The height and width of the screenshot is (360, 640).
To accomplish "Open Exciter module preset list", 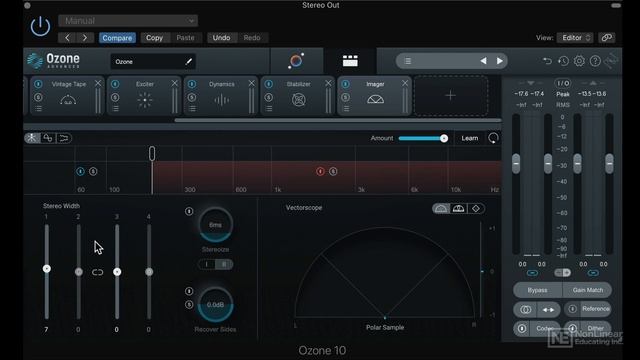I will click(x=115, y=109).
